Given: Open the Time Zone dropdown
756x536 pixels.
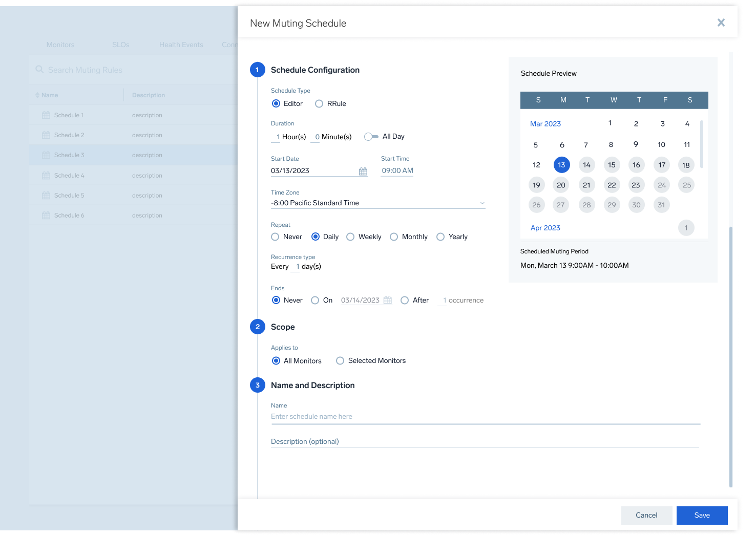Looking at the screenshot, I should pos(481,203).
